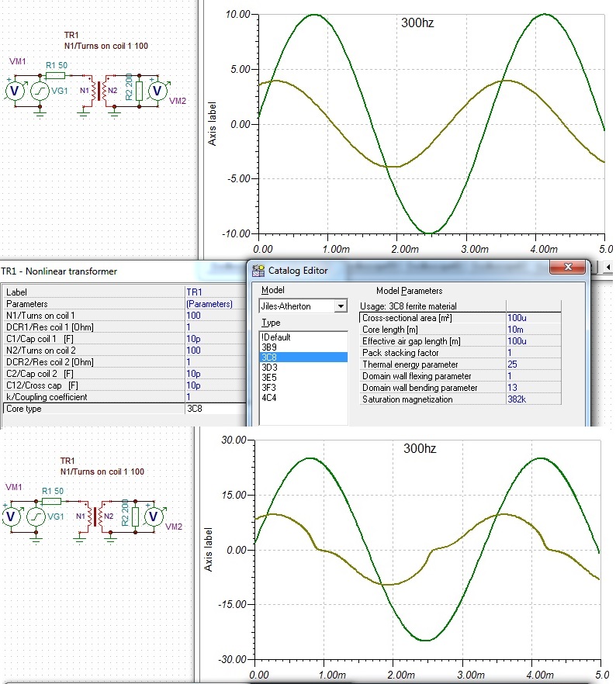Edit DCR2/Res coil 2 value
Viewport: 616px width, 684px height.
pyautogui.click(x=216, y=361)
